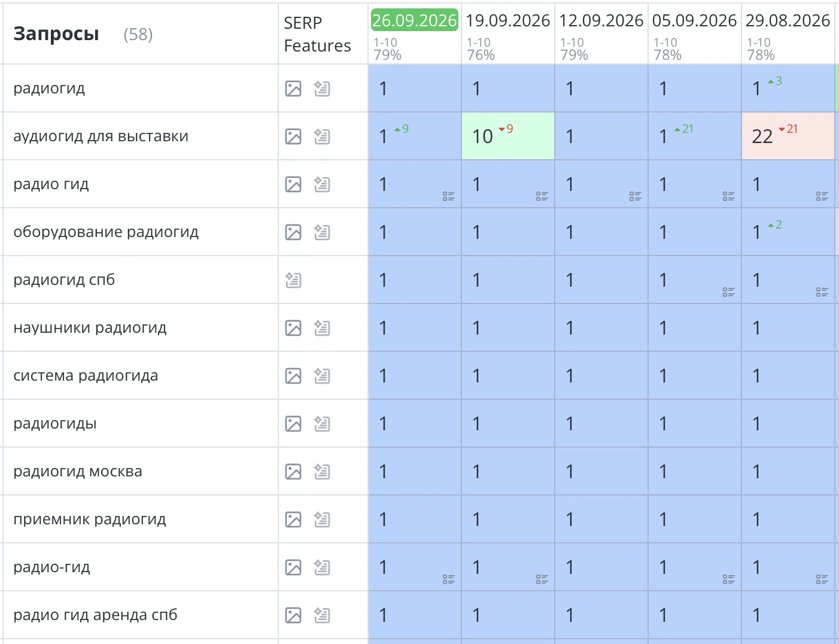Viewport: 839px width, 644px height.
Task: Open the query радиогид
Action: click(x=49, y=89)
